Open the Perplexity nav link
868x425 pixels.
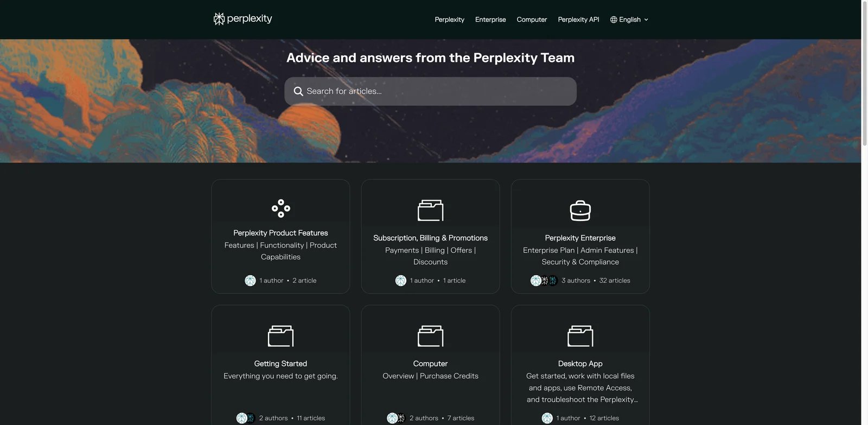(449, 20)
